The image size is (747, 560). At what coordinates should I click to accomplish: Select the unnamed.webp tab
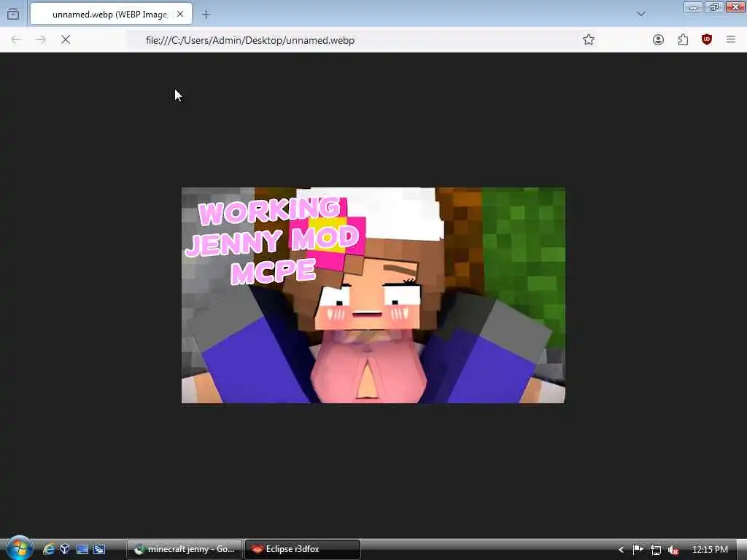click(111, 14)
